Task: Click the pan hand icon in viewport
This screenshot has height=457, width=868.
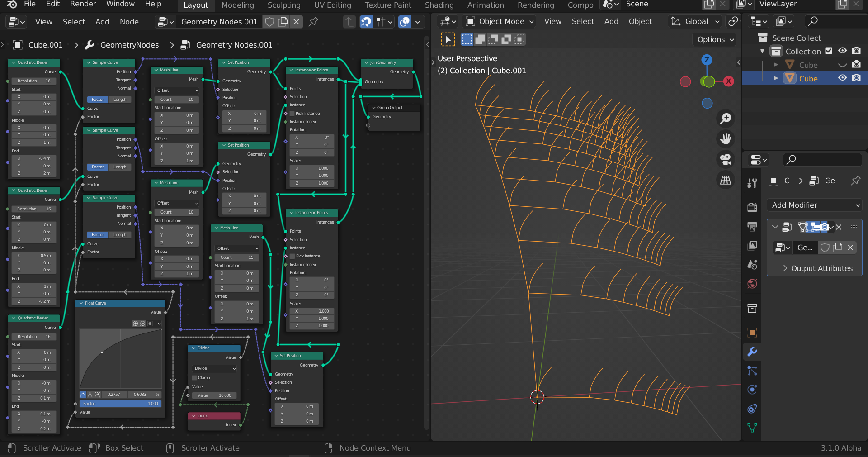Action: [x=726, y=139]
